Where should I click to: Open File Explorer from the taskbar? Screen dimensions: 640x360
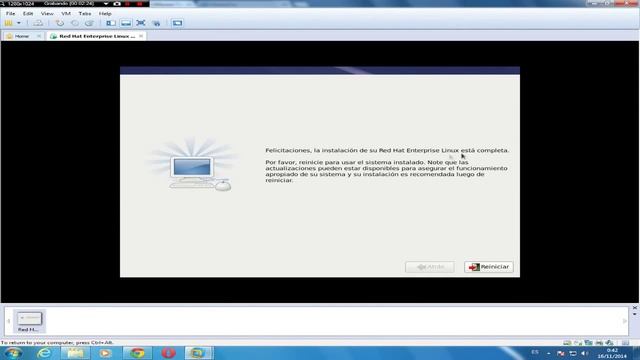pos(75,353)
